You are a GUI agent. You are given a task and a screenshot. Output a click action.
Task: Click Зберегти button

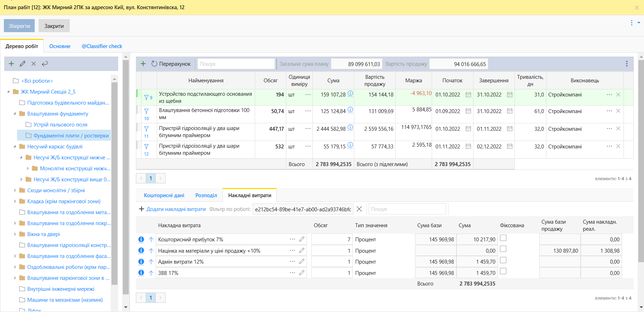coord(19,26)
